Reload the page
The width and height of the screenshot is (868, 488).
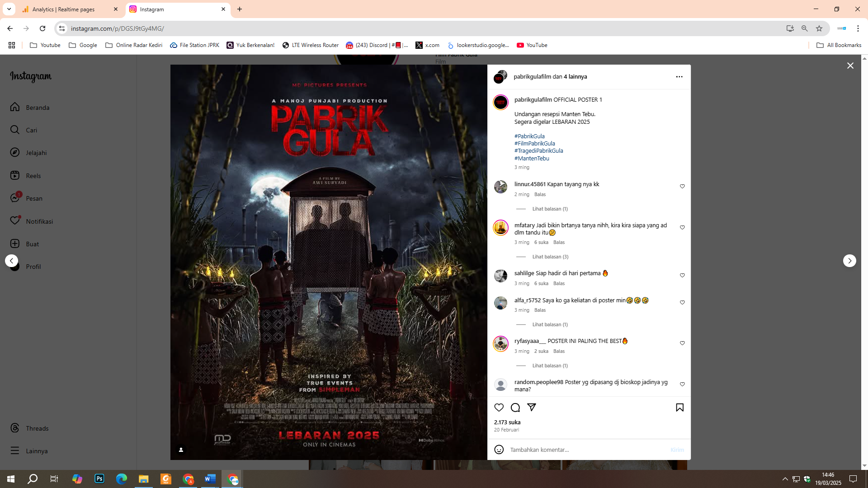pos(42,28)
